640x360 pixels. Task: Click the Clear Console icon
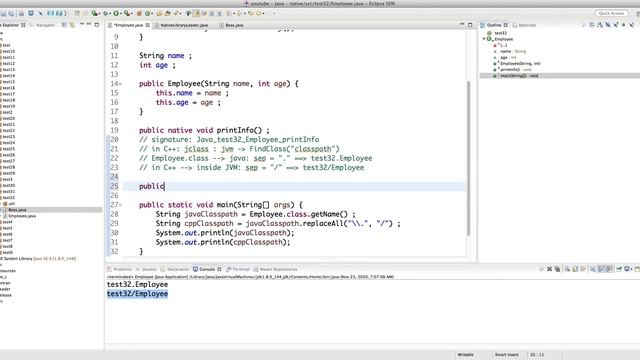567,269
